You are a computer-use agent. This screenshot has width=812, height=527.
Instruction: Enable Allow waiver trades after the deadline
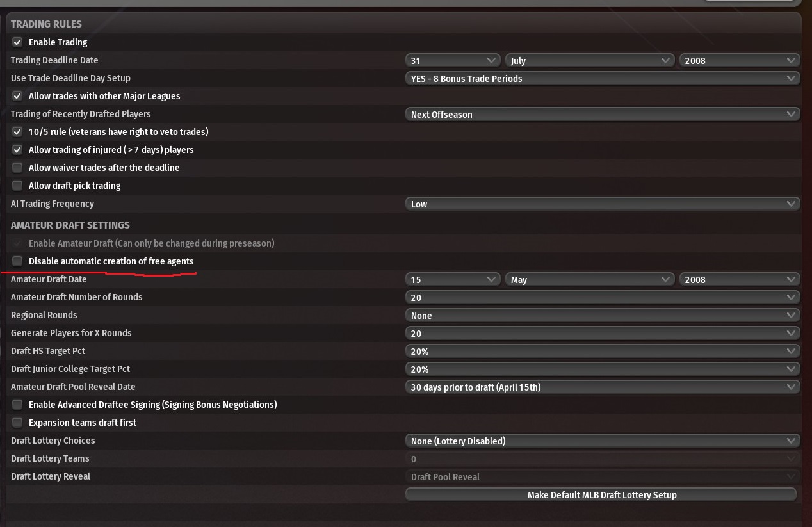point(17,168)
